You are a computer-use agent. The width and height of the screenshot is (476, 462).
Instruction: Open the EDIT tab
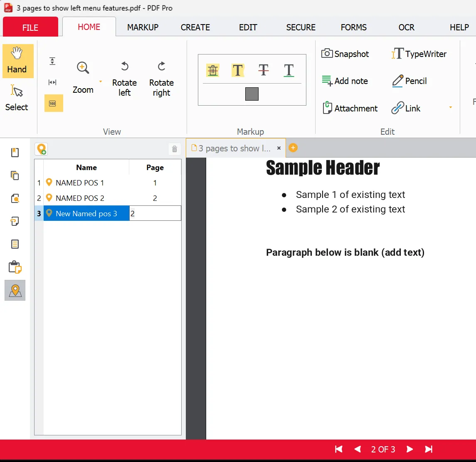click(248, 27)
